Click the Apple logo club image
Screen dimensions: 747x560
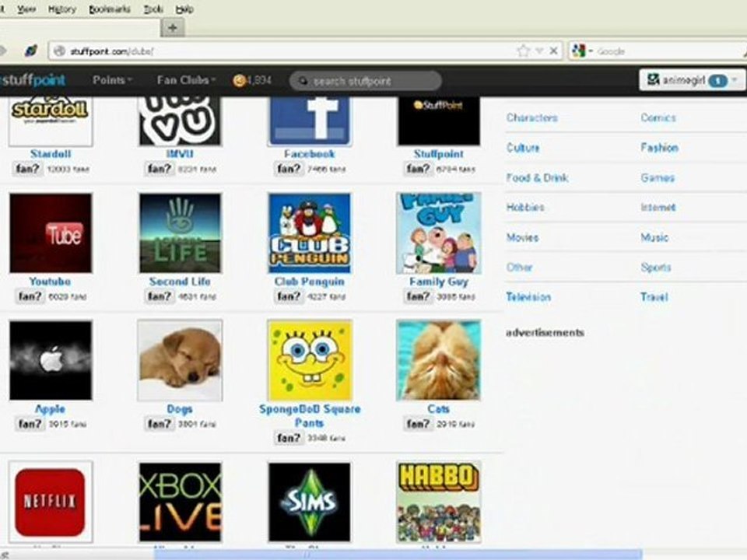(51, 360)
